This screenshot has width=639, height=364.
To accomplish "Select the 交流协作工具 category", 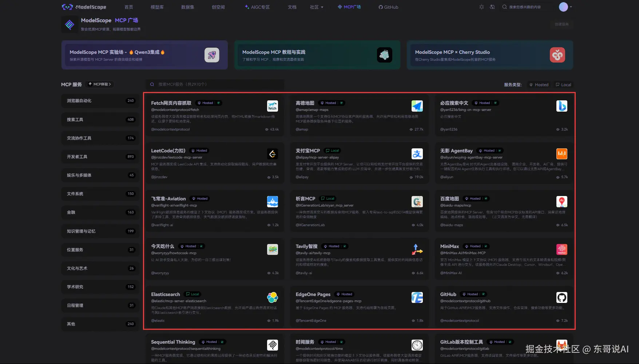I will click(100, 138).
